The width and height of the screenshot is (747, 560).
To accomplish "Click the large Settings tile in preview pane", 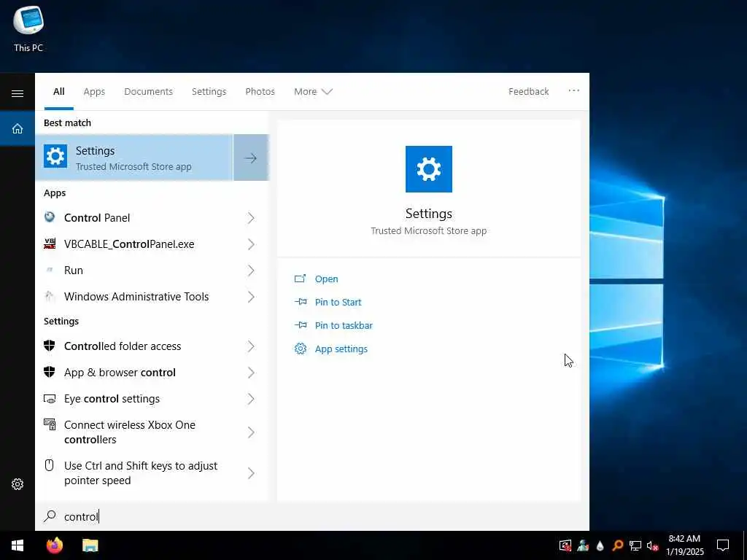I will tap(428, 169).
